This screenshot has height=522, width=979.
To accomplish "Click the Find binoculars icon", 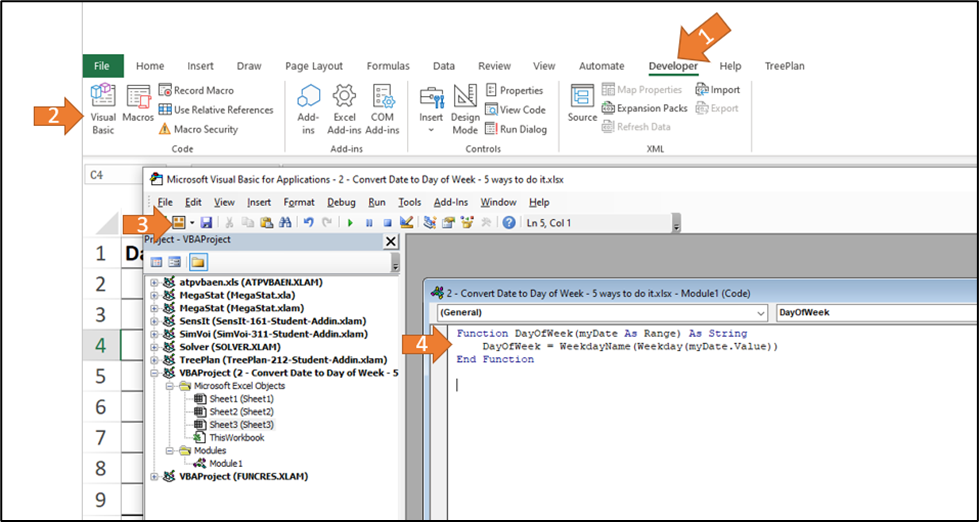I will point(285,222).
